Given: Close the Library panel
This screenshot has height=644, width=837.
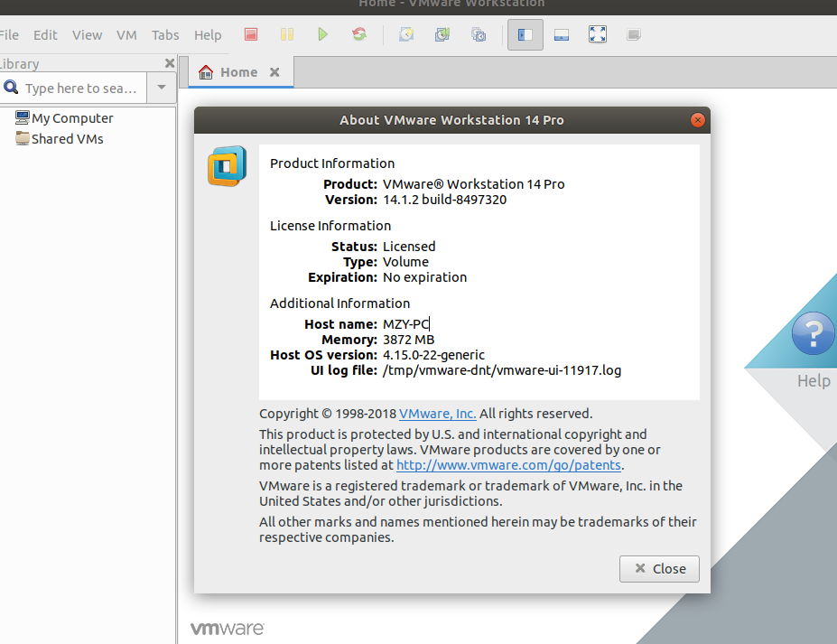Looking at the screenshot, I should tap(170, 63).
